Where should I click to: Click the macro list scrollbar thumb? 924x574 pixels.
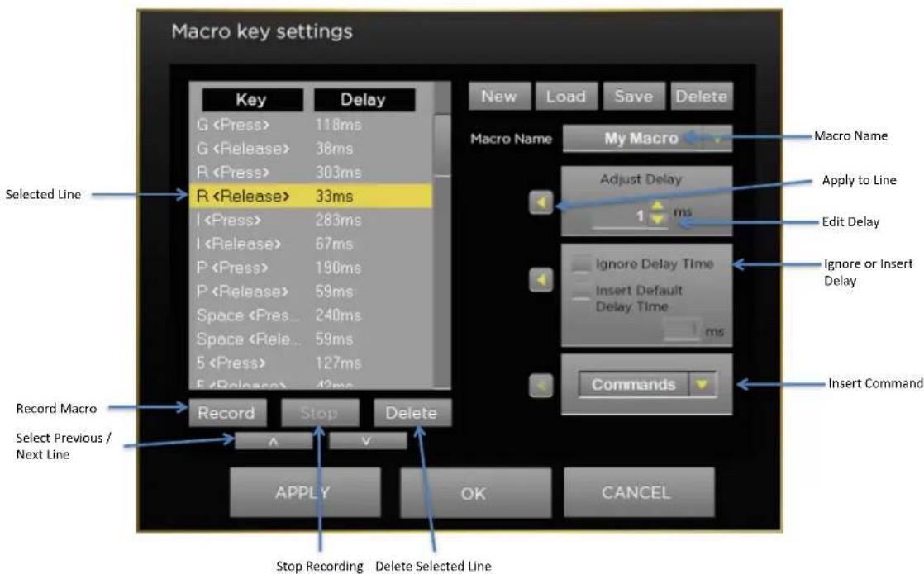(442, 145)
